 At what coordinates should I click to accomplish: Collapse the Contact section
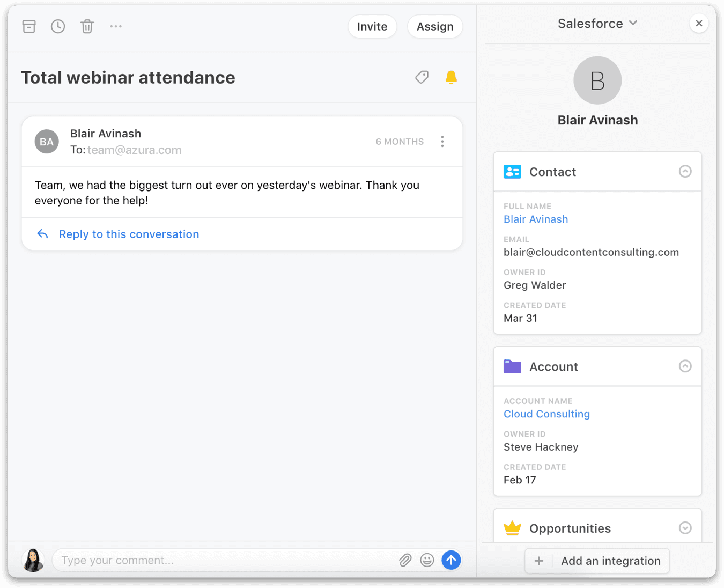(685, 172)
